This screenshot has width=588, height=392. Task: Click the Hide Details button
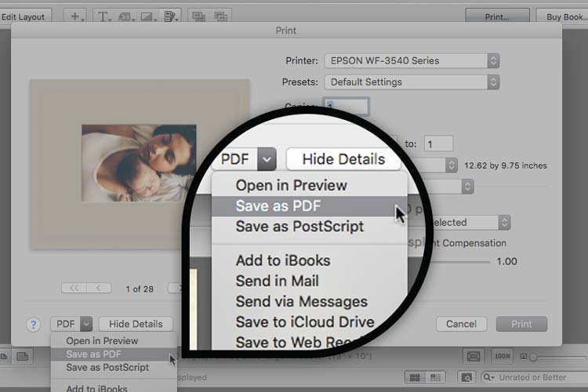(x=136, y=324)
